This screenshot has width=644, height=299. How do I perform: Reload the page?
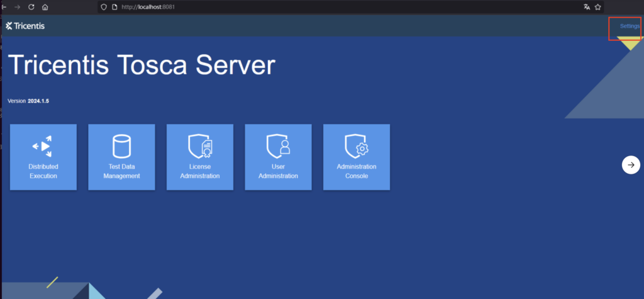(31, 7)
